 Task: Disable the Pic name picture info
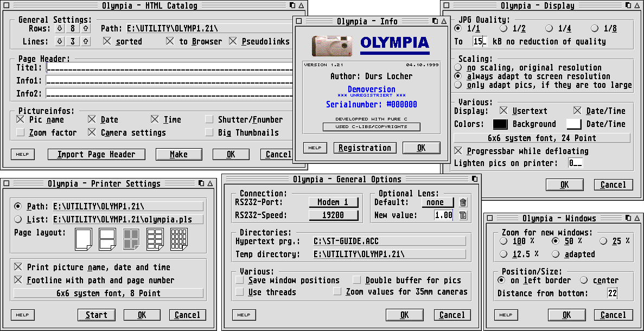click(20, 119)
